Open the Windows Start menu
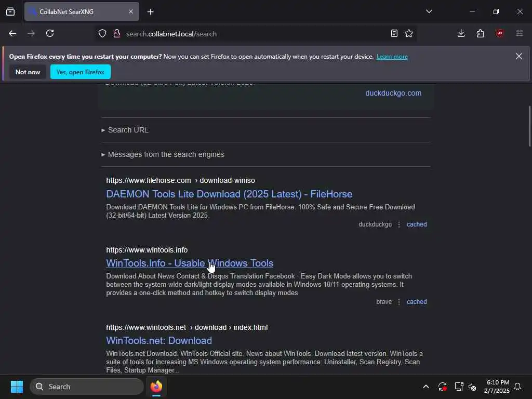532x399 pixels. [17, 387]
